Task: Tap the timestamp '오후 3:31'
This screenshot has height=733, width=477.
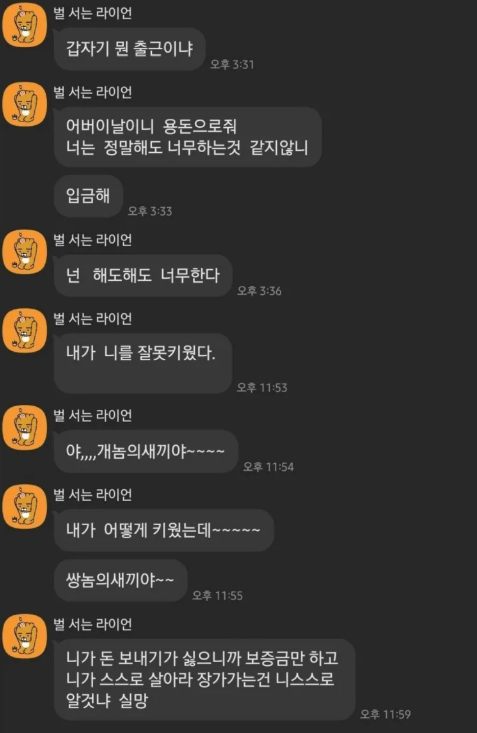Action: point(232,65)
